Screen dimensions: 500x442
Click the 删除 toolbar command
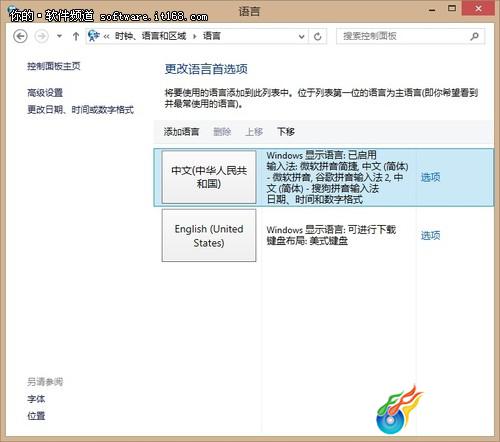[222, 132]
